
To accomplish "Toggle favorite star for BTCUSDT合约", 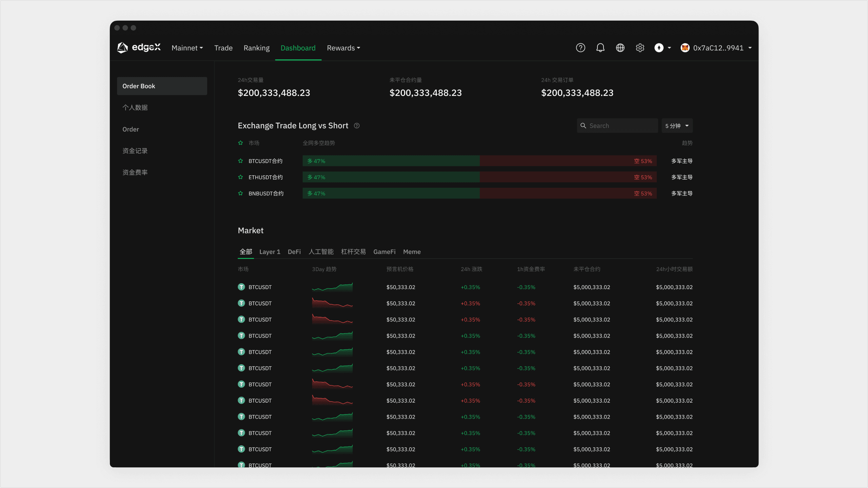I will (x=240, y=161).
